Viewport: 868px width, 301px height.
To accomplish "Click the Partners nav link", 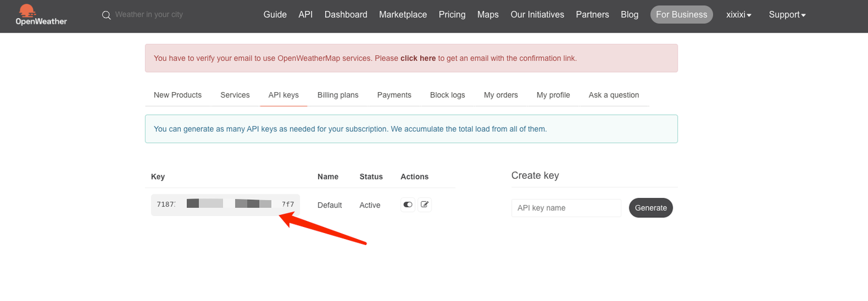I will (593, 14).
